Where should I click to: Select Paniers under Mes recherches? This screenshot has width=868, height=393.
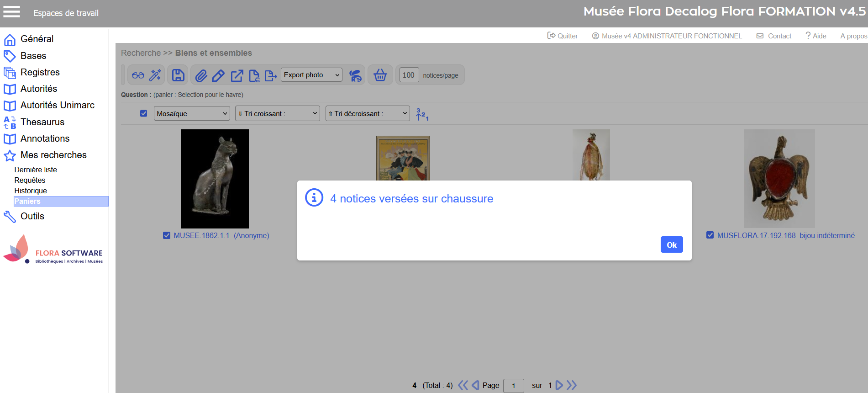(x=27, y=202)
